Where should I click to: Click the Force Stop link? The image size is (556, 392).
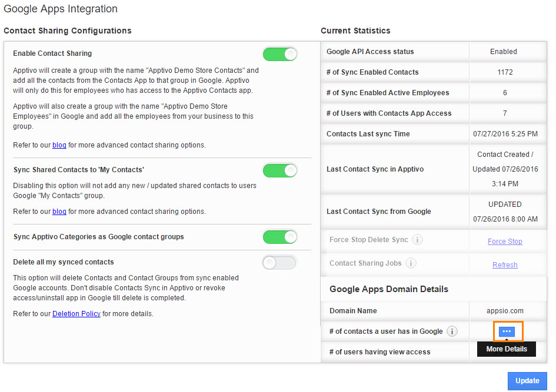click(505, 241)
